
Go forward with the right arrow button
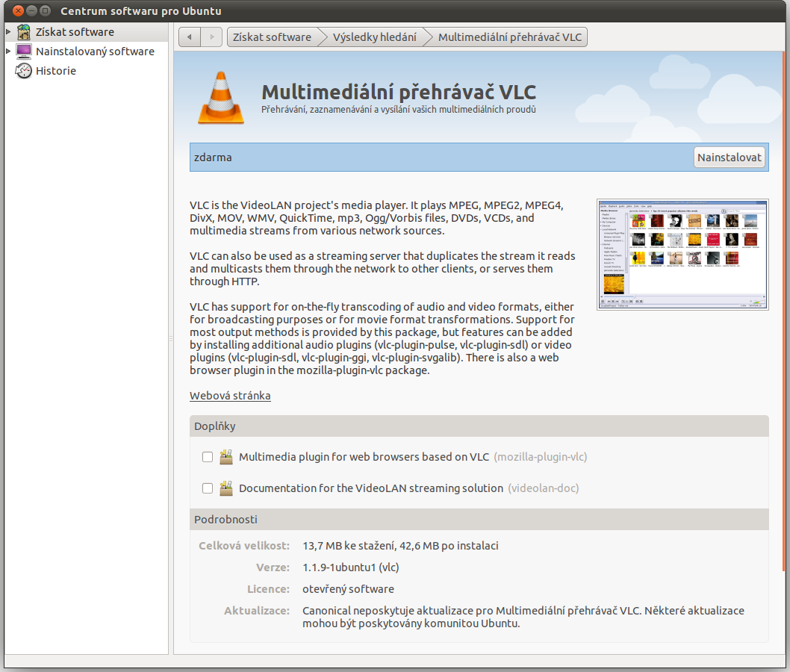click(211, 37)
